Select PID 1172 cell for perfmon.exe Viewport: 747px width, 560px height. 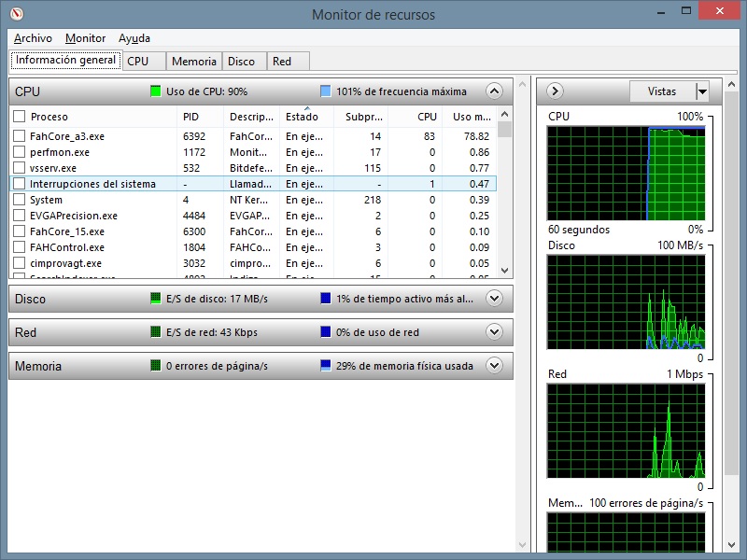(194, 152)
